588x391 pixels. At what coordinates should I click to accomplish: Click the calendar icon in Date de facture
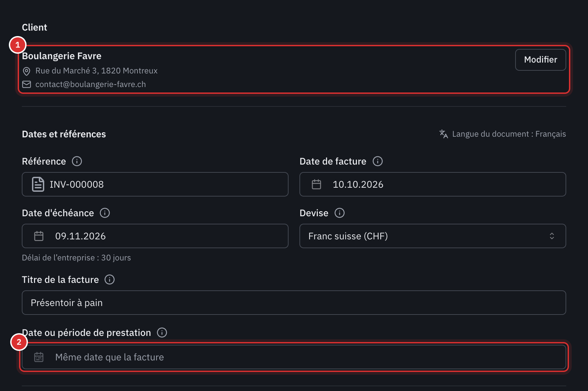pos(316,184)
